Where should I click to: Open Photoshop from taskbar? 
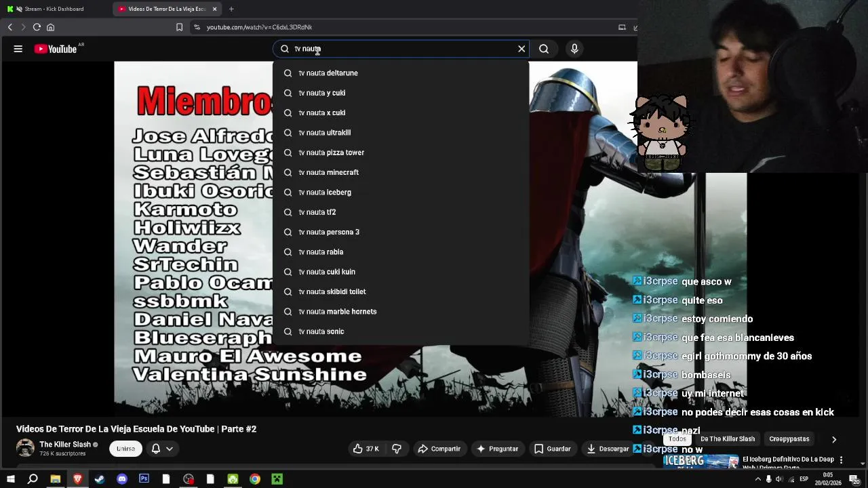[144, 479]
